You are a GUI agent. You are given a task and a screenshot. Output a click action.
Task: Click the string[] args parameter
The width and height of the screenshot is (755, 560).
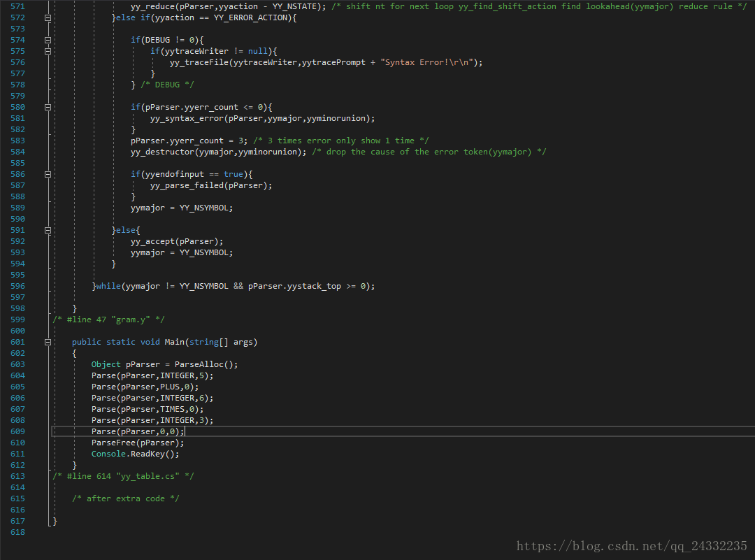(x=221, y=343)
